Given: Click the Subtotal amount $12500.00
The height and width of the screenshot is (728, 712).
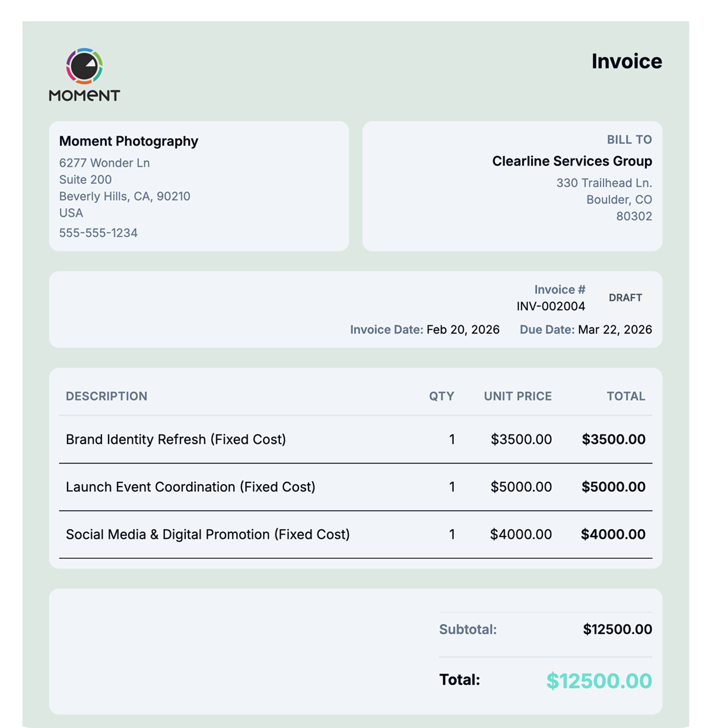Looking at the screenshot, I should coord(618,630).
